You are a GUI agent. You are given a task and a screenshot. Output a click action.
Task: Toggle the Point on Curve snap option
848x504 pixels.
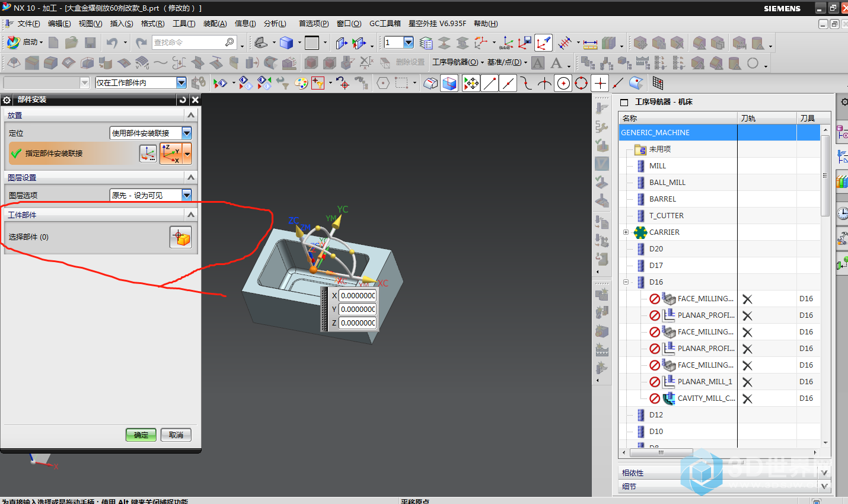[618, 83]
